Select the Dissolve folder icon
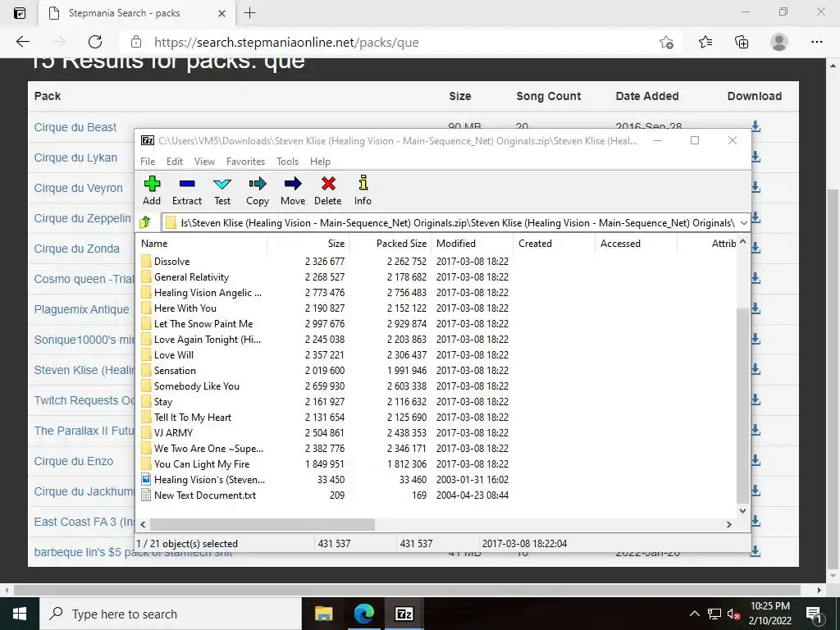 point(146,262)
